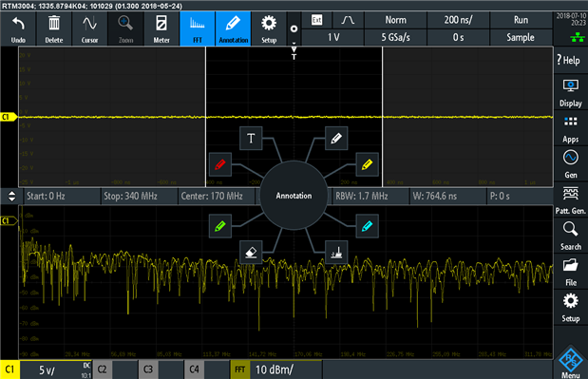
Task: Click the Ext trigger source icon
Action: (x=317, y=20)
